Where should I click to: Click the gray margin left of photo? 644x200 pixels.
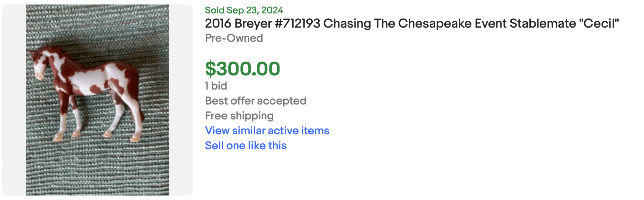tap(14, 100)
